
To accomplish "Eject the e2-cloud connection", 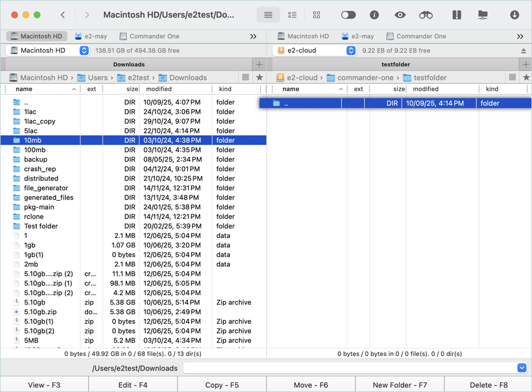I will pos(524,51).
